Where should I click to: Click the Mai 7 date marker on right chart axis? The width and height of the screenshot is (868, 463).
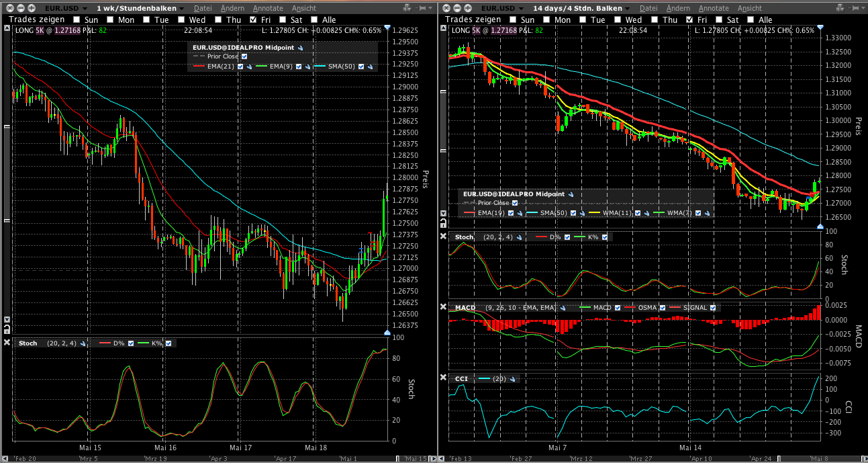coord(557,447)
